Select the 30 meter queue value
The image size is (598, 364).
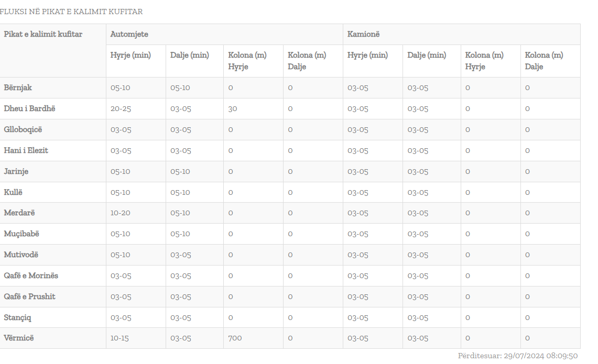pyautogui.click(x=233, y=108)
